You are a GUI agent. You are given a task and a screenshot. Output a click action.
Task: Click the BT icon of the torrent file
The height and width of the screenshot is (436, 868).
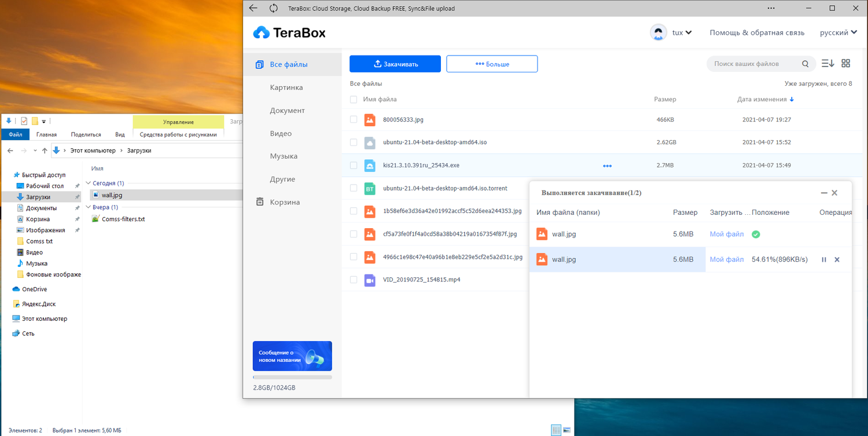click(x=370, y=188)
